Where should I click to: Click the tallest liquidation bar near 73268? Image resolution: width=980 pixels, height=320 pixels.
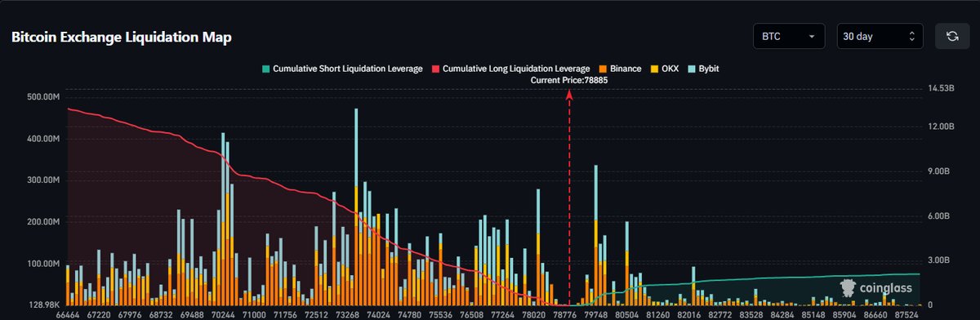[356, 207]
